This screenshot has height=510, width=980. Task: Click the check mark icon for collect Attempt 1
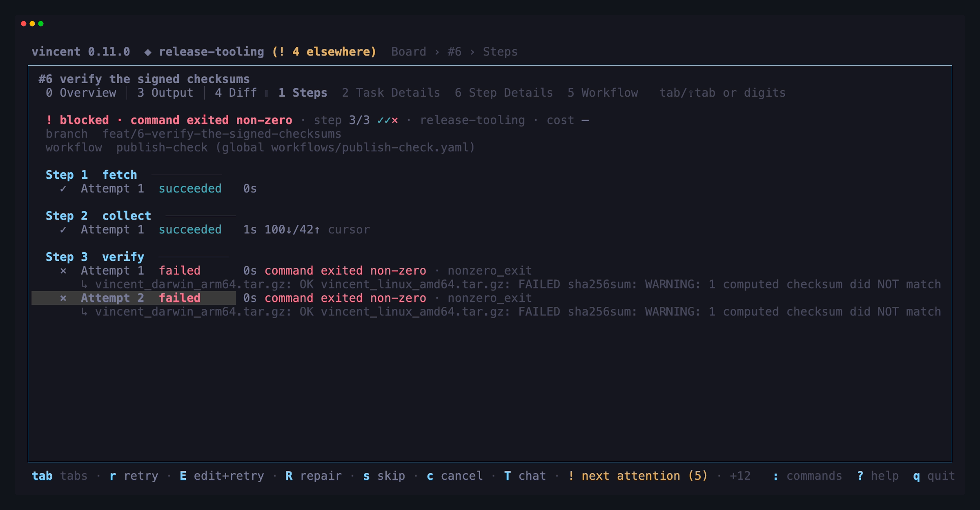[63, 230]
